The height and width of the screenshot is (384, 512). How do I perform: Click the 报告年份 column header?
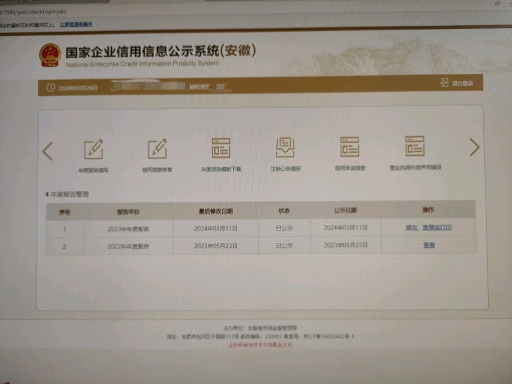point(128,212)
